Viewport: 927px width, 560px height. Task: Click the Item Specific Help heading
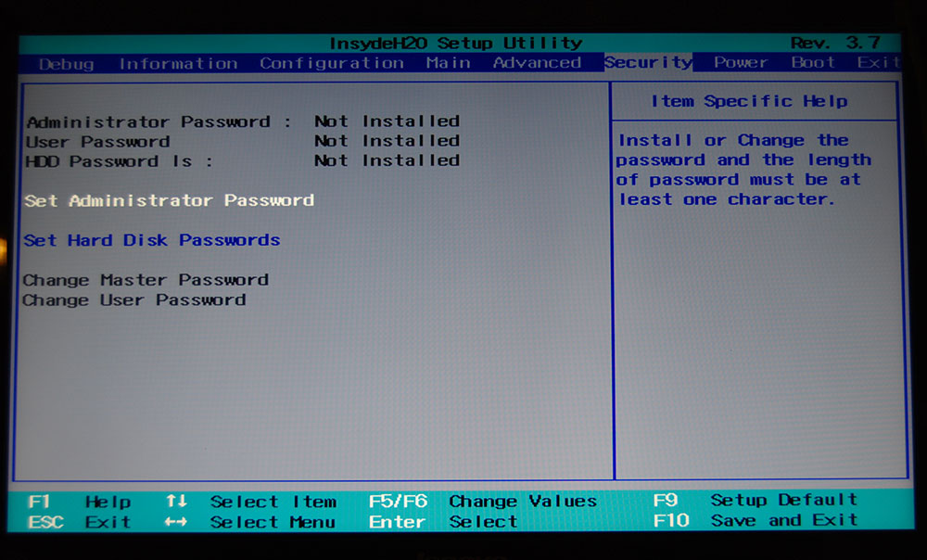point(749,101)
